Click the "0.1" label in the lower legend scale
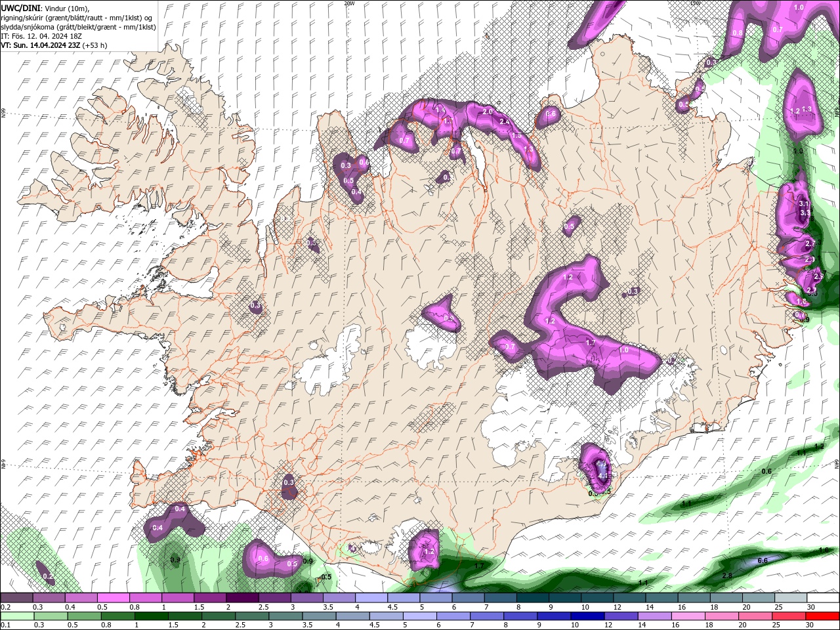This screenshot has width=840, height=630. (x=5, y=625)
